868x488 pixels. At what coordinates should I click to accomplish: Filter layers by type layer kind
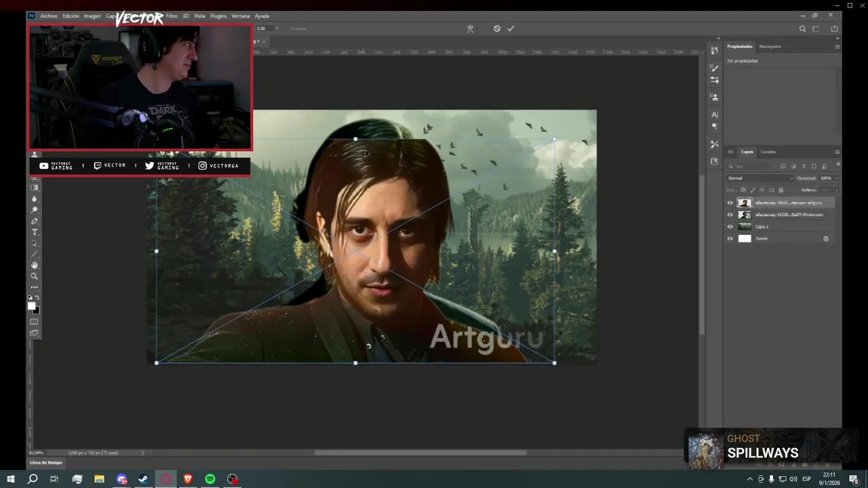(x=804, y=166)
